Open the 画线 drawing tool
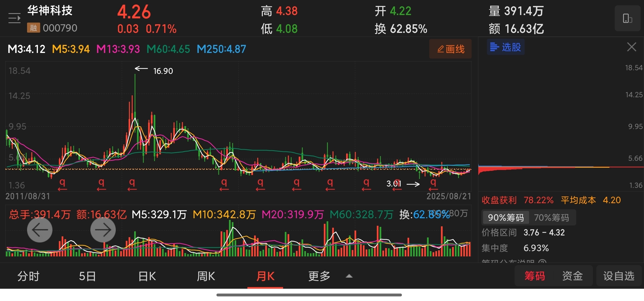 pos(450,49)
